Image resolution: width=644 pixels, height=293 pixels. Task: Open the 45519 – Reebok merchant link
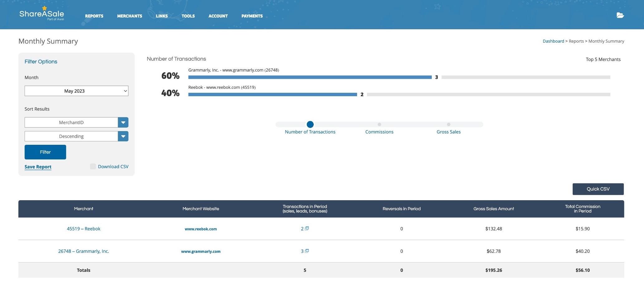[x=83, y=229]
